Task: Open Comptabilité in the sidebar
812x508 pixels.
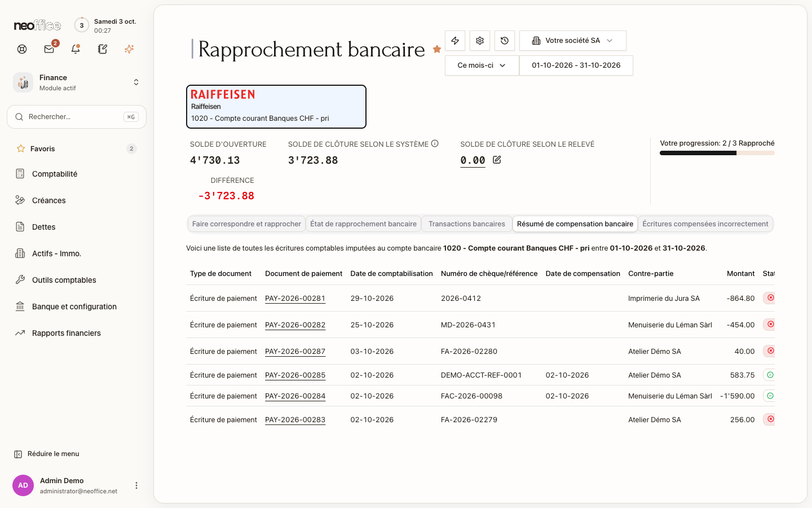Action: 77,174
